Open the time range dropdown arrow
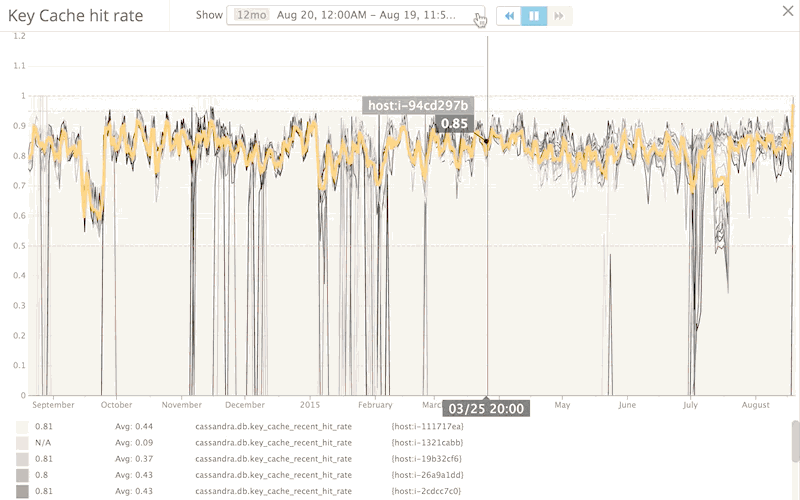800x500 pixels. (479, 16)
